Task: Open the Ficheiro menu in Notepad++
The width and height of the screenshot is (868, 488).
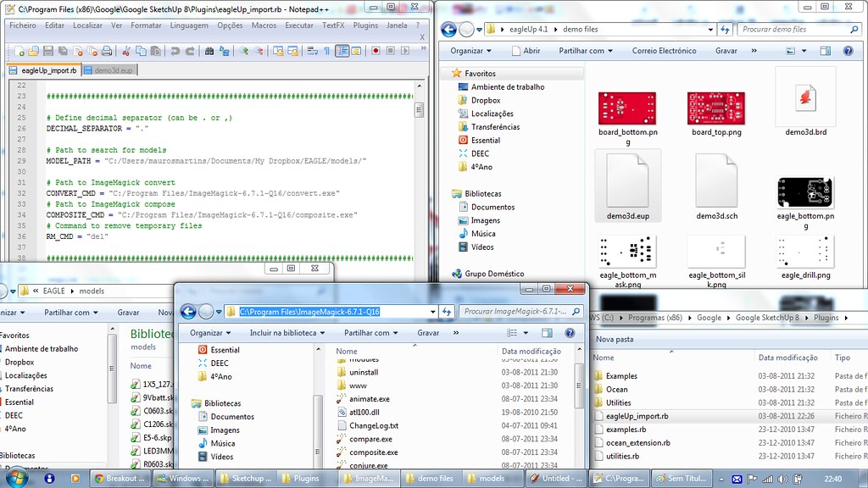Action: (23, 25)
